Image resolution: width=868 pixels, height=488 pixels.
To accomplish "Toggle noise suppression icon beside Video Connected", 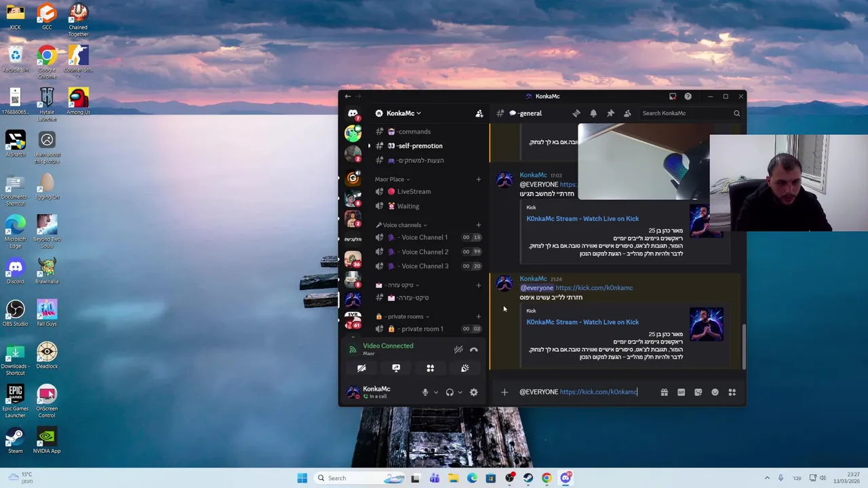I will click(458, 350).
